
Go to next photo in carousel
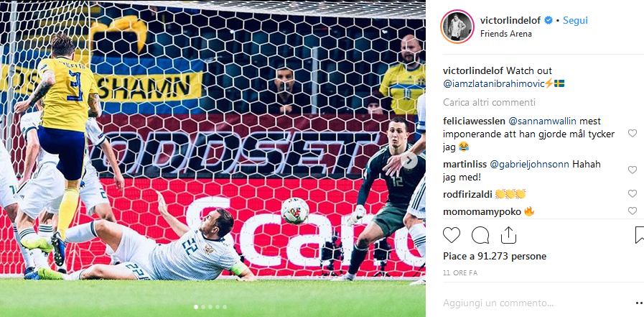409,160
